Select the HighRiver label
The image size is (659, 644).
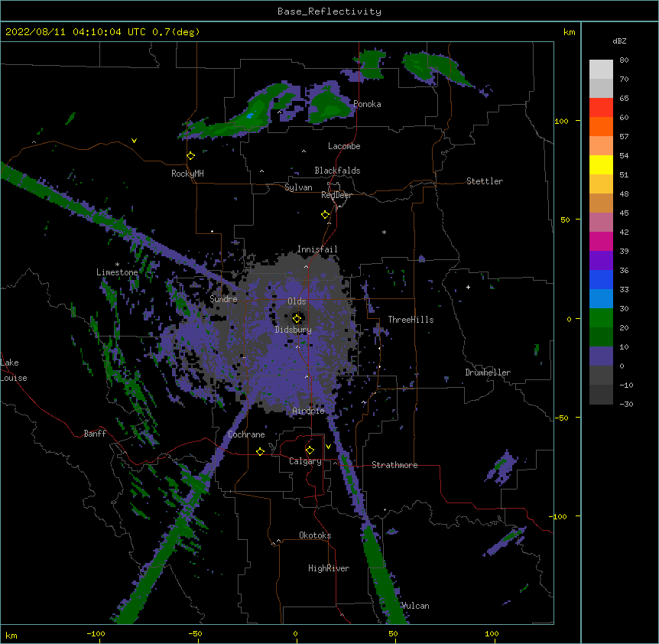click(329, 568)
